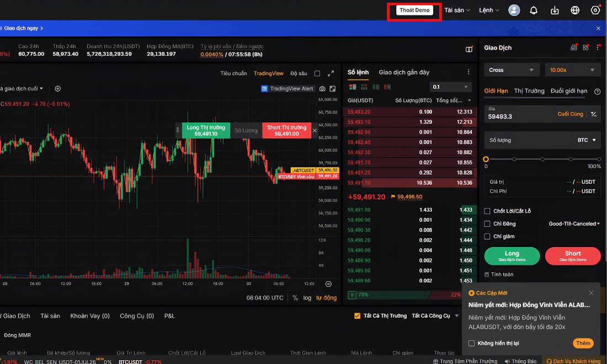Open the notifications bell
Viewport: 607px width, 364px height.
[534, 10]
